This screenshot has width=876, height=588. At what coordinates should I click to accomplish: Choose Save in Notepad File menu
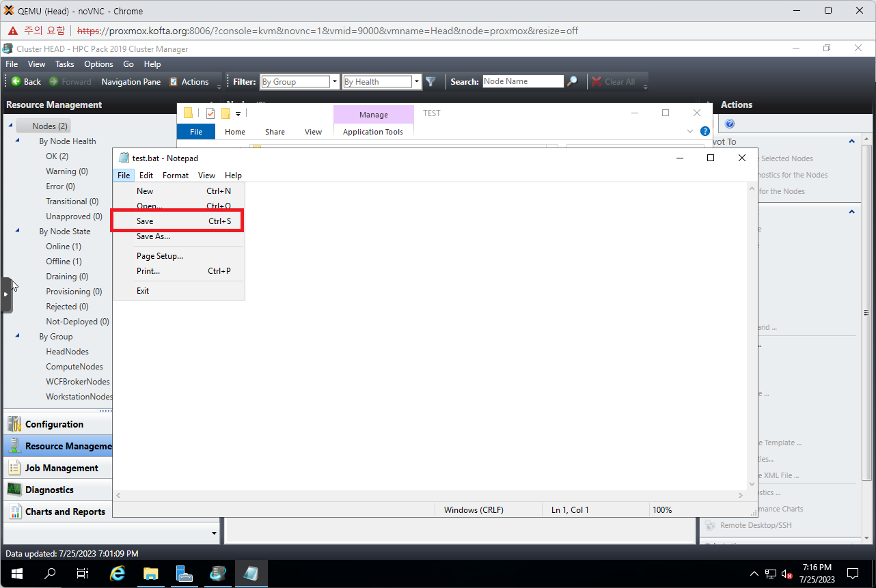tap(145, 221)
